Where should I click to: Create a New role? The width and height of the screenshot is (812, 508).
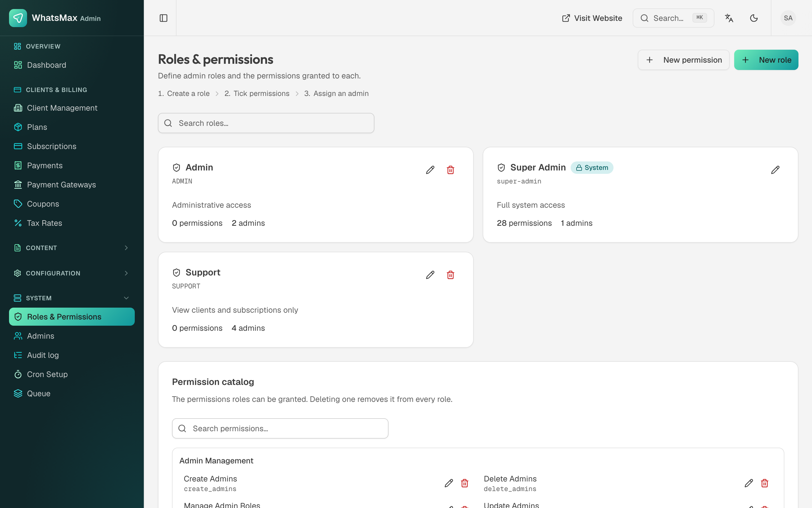coord(766,60)
